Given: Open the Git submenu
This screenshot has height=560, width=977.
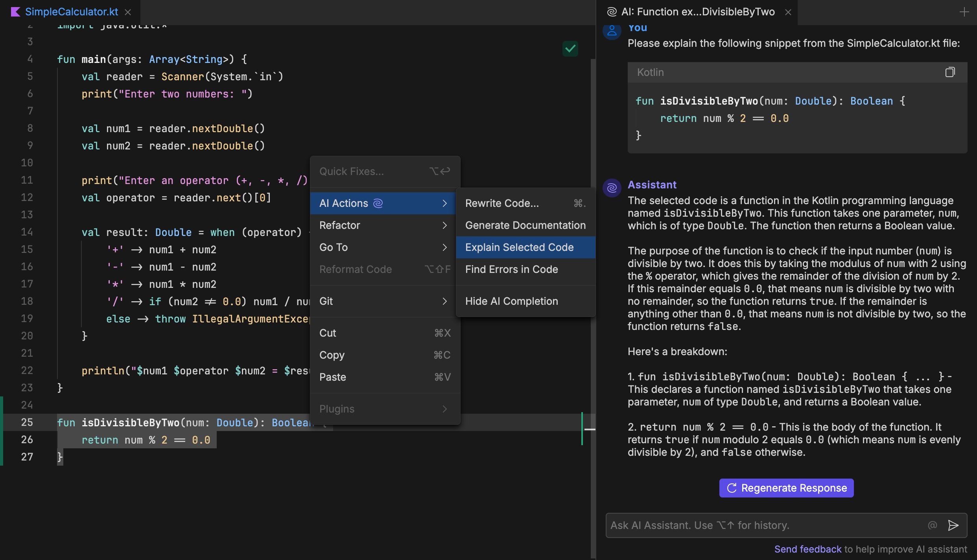Looking at the screenshot, I should [326, 301].
